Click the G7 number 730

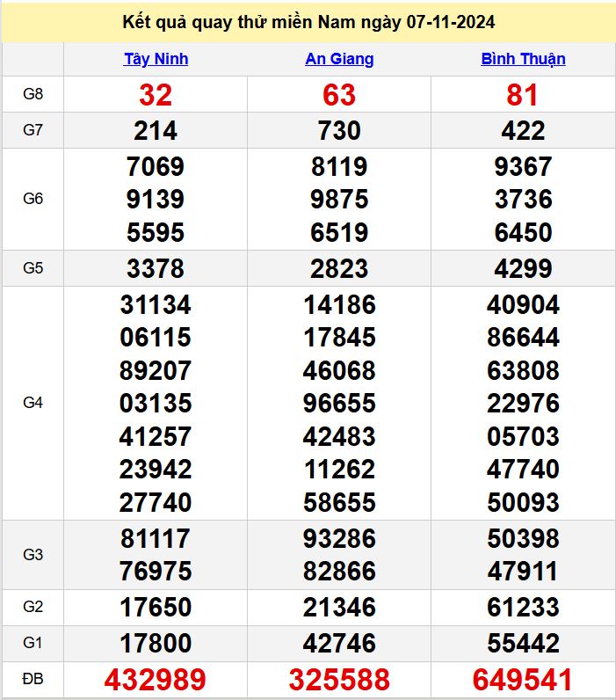pyautogui.click(x=339, y=131)
